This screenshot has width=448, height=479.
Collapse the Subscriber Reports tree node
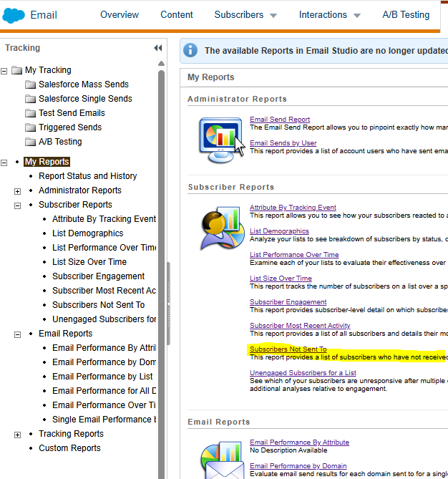coord(17,205)
